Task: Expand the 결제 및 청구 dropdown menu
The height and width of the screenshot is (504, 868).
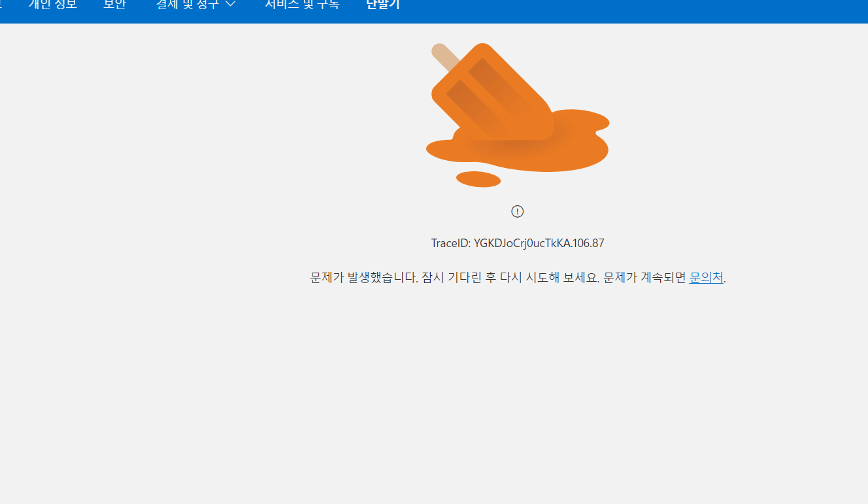Action: pyautogui.click(x=196, y=4)
